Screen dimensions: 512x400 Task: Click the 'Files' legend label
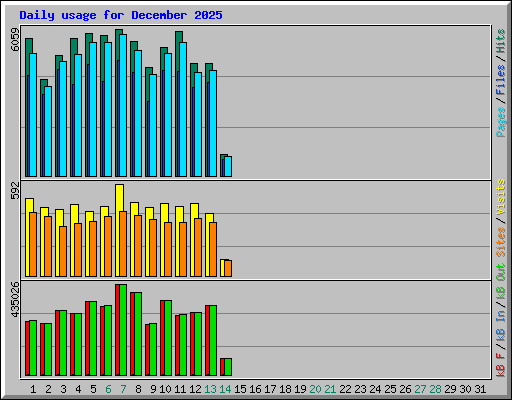[501, 80]
